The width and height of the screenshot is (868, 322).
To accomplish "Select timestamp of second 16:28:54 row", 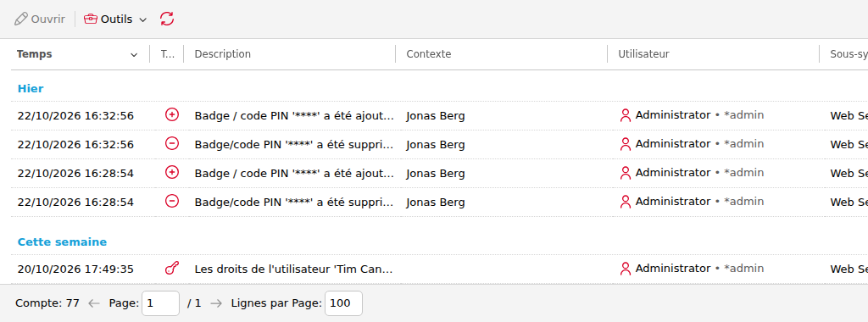I will point(75,203).
